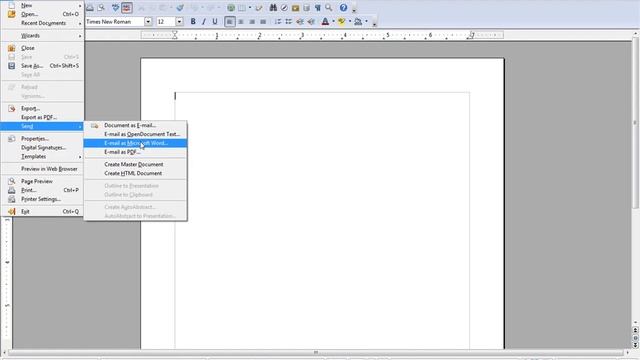
Task: Choose Printer Settings... entry
Action: [42, 199]
